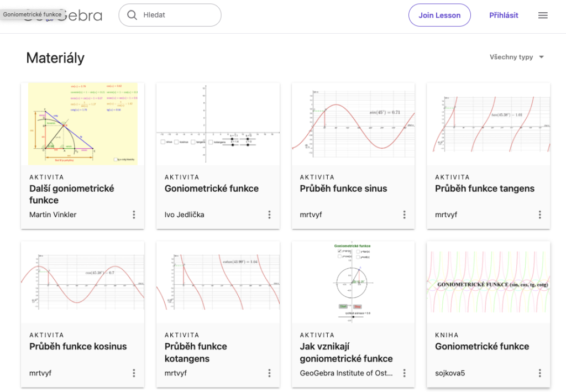Open options for Další goniometrické funkce card
The height and width of the screenshot is (392, 566).
coord(134,215)
